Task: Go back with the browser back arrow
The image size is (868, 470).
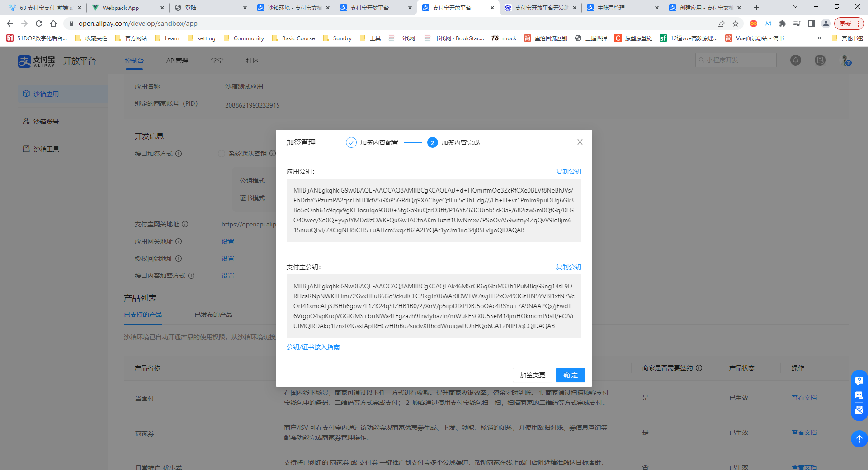Action: pos(10,23)
